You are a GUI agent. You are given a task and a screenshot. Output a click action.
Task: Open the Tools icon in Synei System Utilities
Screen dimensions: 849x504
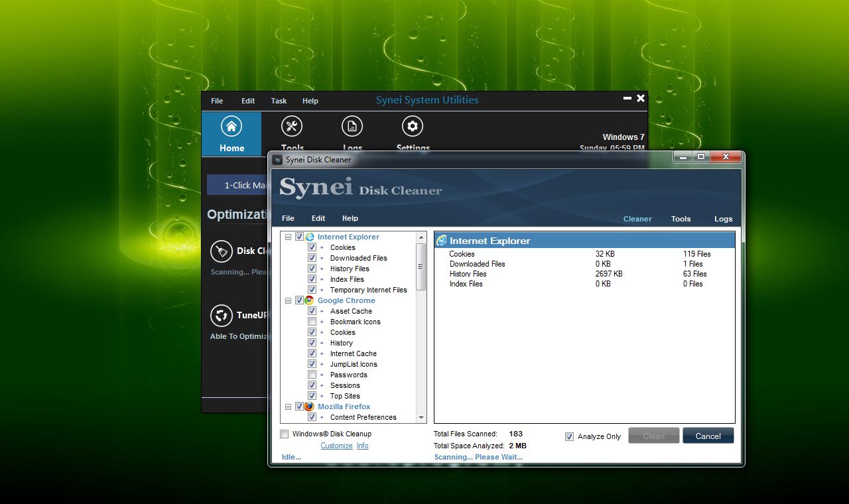pyautogui.click(x=291, y=126)
